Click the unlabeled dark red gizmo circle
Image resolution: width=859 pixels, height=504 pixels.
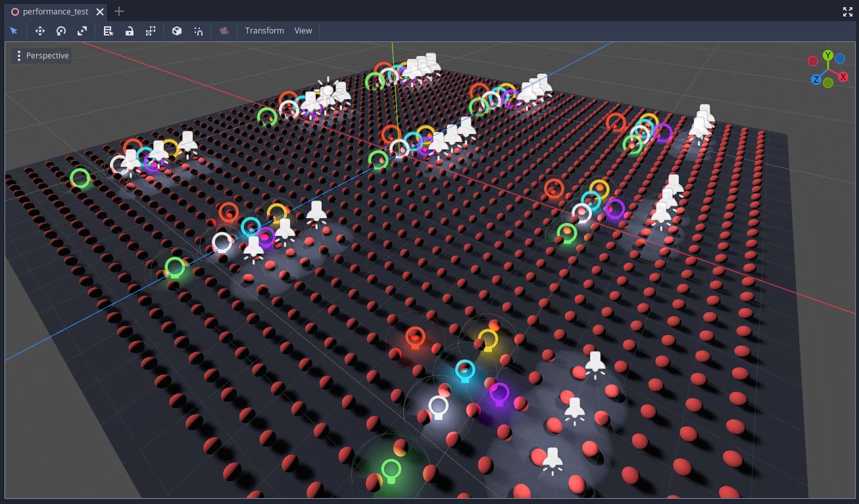(x=813, y=61)
